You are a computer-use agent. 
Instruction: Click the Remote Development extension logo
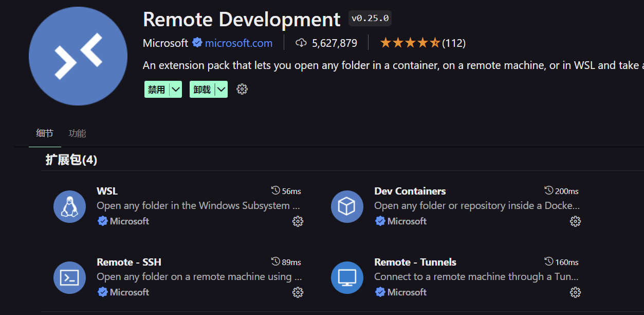coord(78,56)
